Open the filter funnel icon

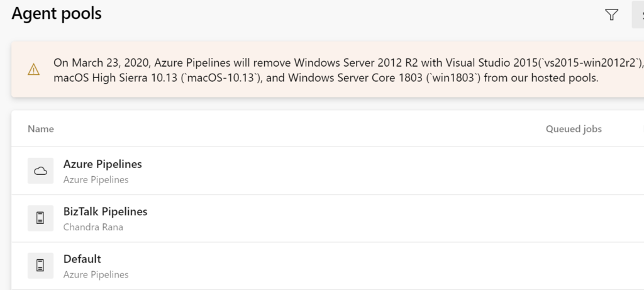tap(611, 15)
